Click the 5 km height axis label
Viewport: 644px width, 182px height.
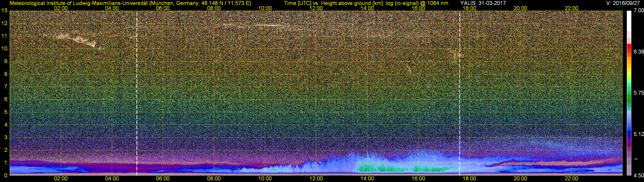click(x=6, y=112)
